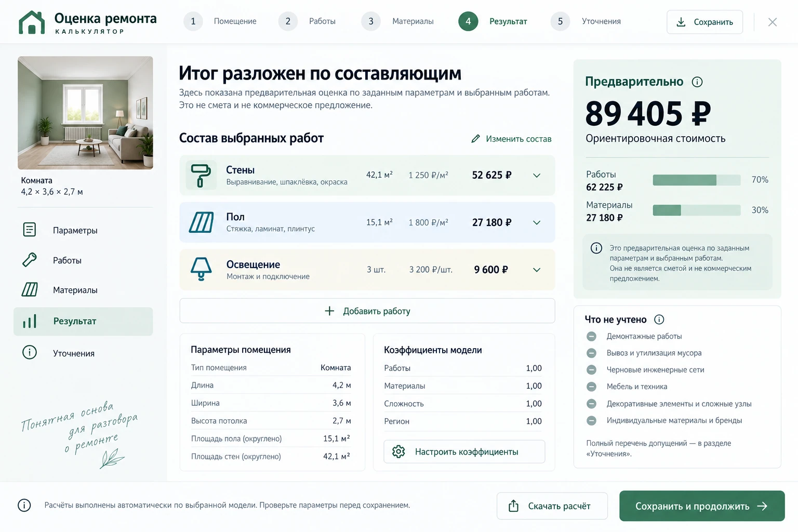
Task: Expand the Пол work row
Action: click(537, 222)
